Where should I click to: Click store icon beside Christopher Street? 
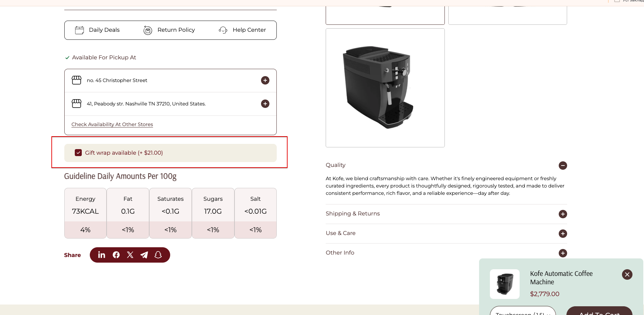click(x=77, y=80)
